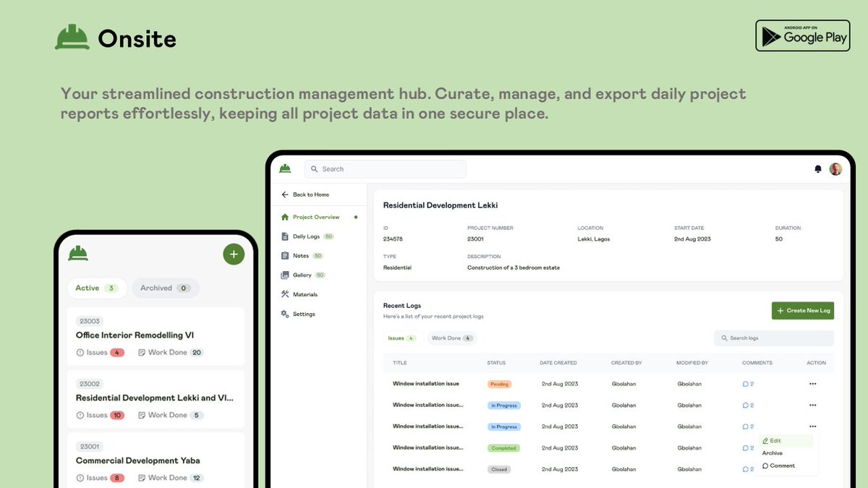Viewport: 868px width, 488px height.
Task: Click TITLE column header
Action: [400, 363]
